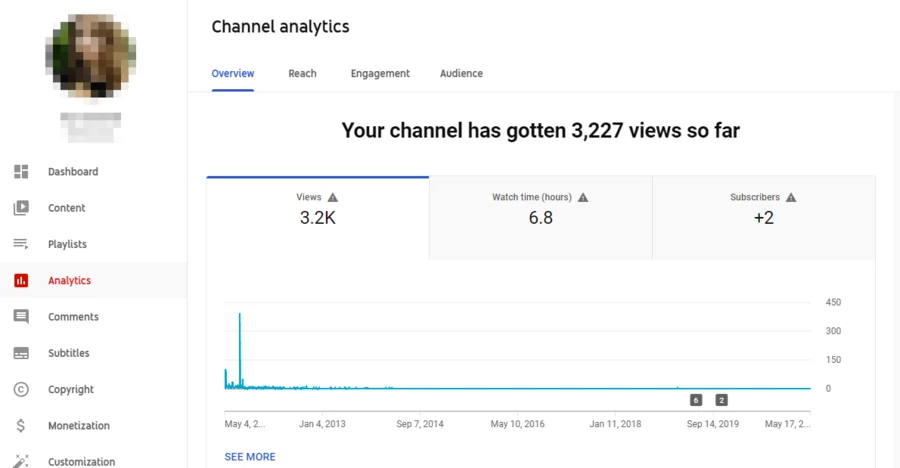Open the Engagement tab
Image resolution: width=900 pixels, height=468 pixels.
[380, 74]
